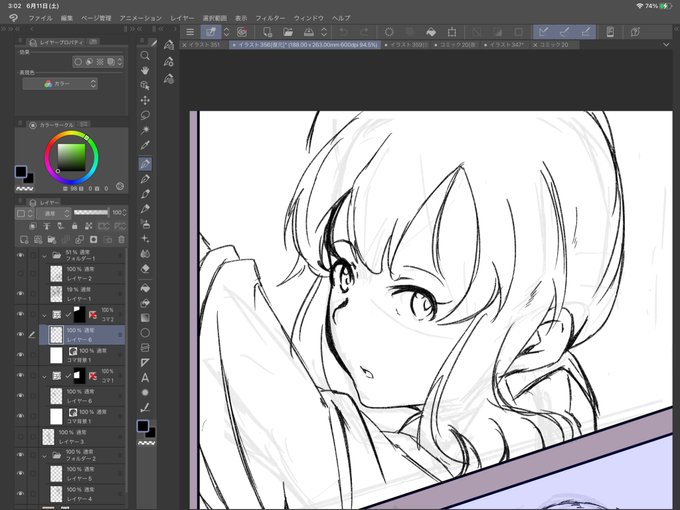680x510 pixels.
Task: Select the Pencil tool below Pen
Action: 145,179
